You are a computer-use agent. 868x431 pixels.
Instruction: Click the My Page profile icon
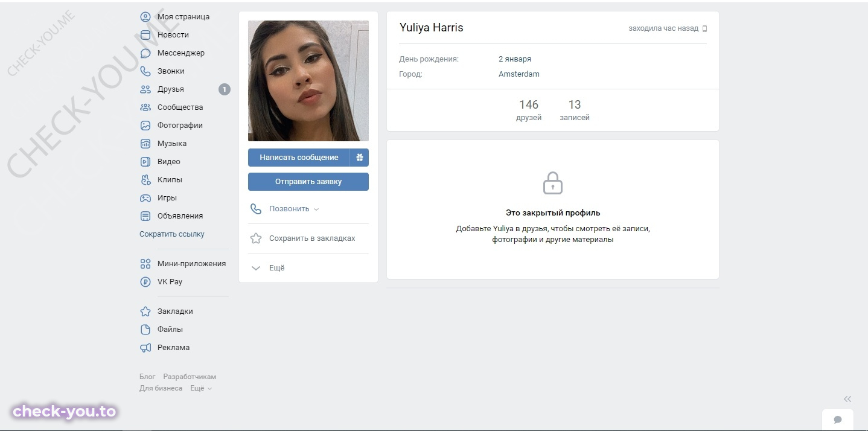click(145, 17)
